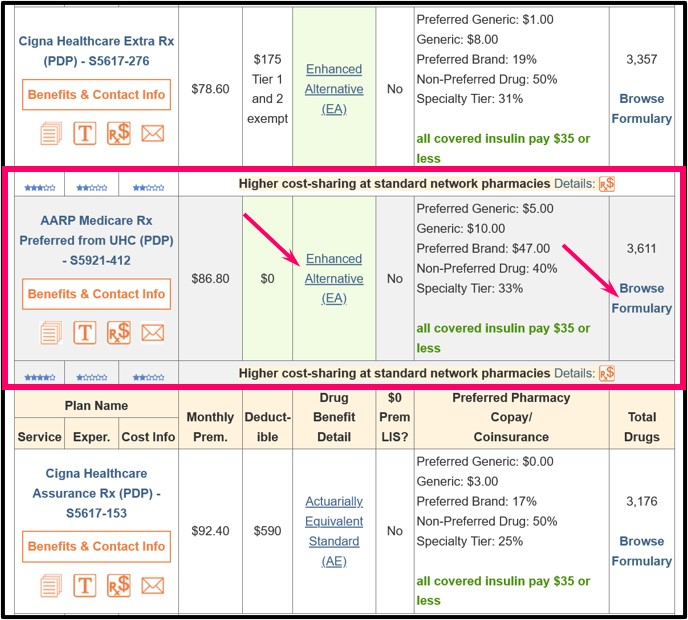Image resolution: width=688 pixels, height=620 pixels.
Task: Select the $590 deductible cell
Action: click(x=267, y=531)
